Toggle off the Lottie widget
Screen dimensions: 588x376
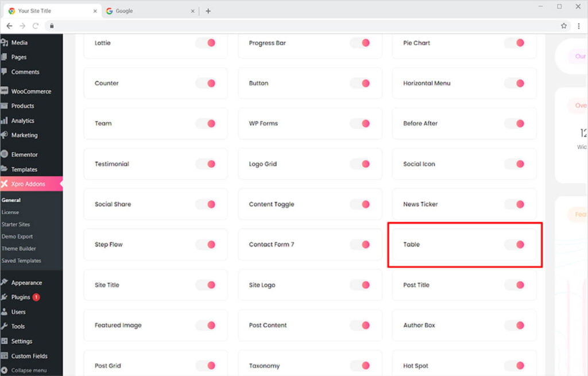(x=206, y=43)
